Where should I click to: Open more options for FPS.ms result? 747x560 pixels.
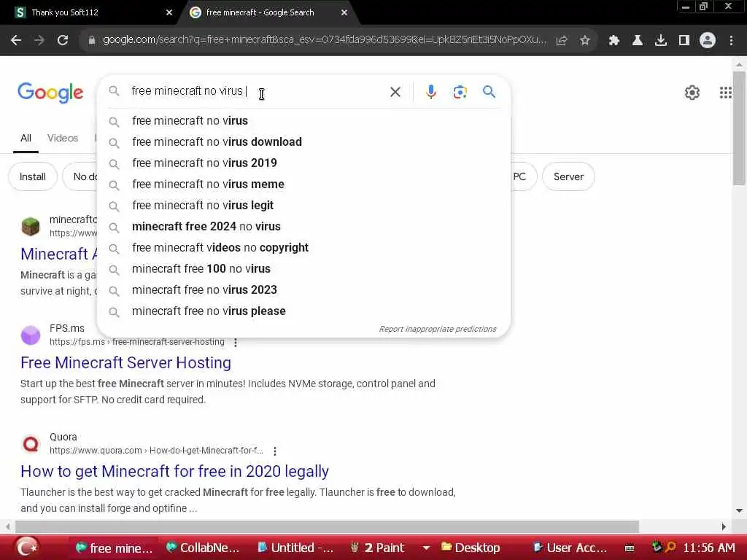236,343
